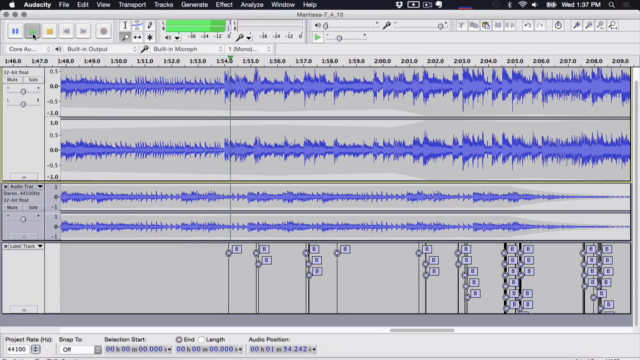The image size is (640, 360).
Task: Select the Selection (I-beam) tool
Action: tap(125, 25)
